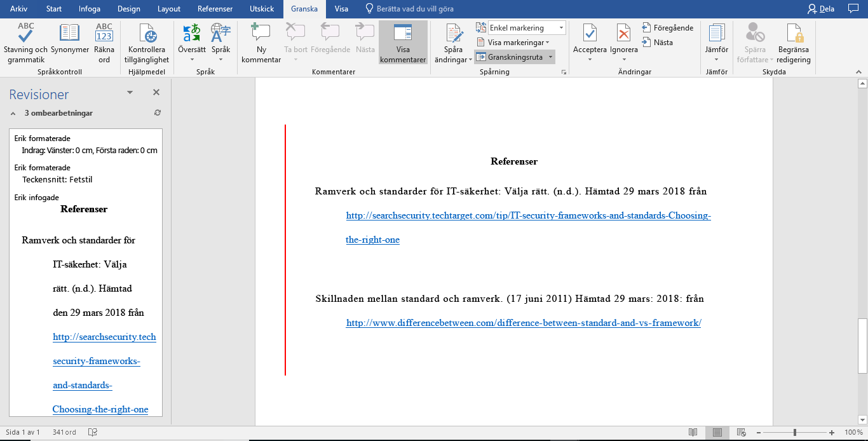This screenshot has height=441, width=868.
Task: Switch to the Referenser tab
Action: (x=215, y=9)
